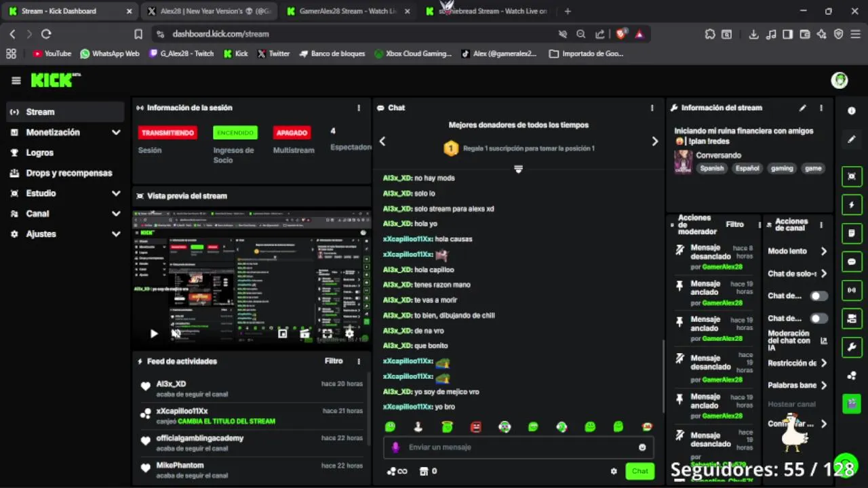Click the channel points infinity icon
The width and height of the screenshot is (868, 488).
(397, 471)
